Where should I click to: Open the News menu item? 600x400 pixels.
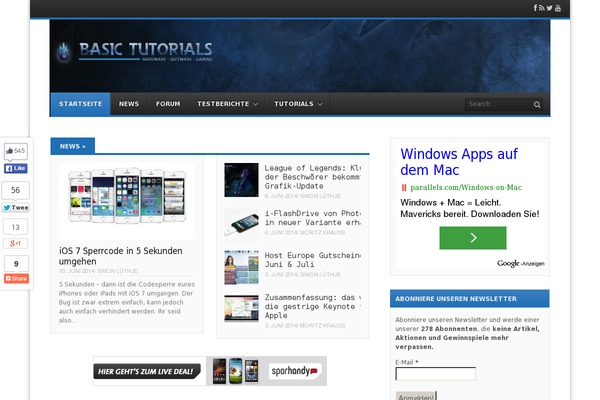129,104
